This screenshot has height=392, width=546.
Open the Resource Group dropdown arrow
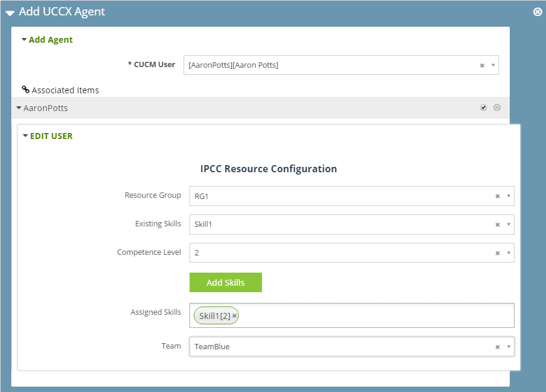tap(509, 196)
